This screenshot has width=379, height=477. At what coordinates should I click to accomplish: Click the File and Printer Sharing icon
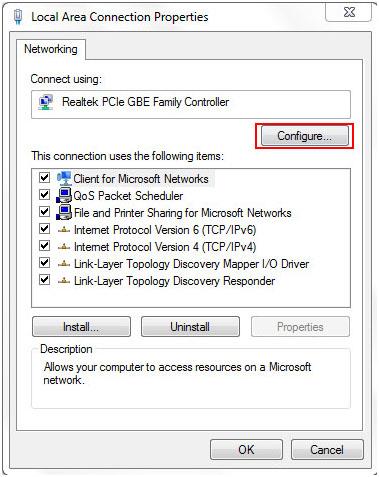coord(64,212)
